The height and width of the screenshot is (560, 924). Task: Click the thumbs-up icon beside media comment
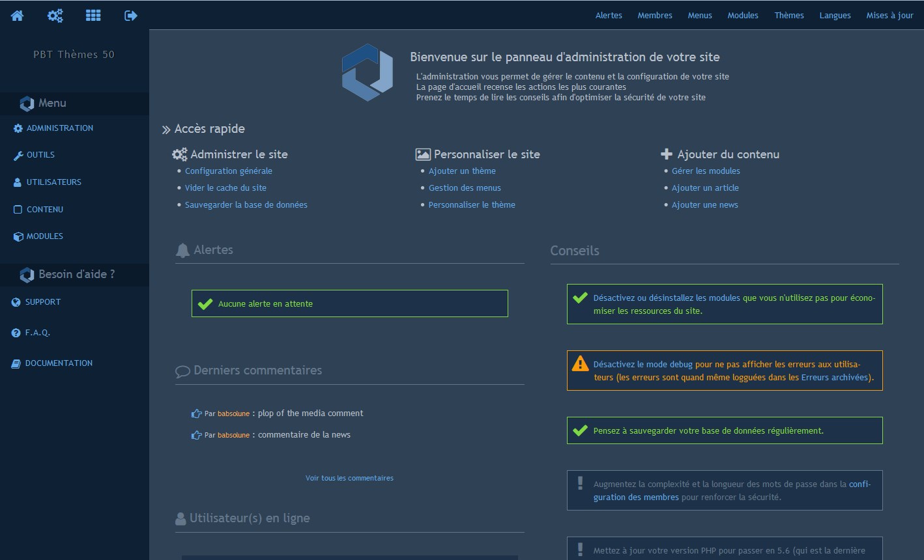pyautogui.click(x=196, y=413)
